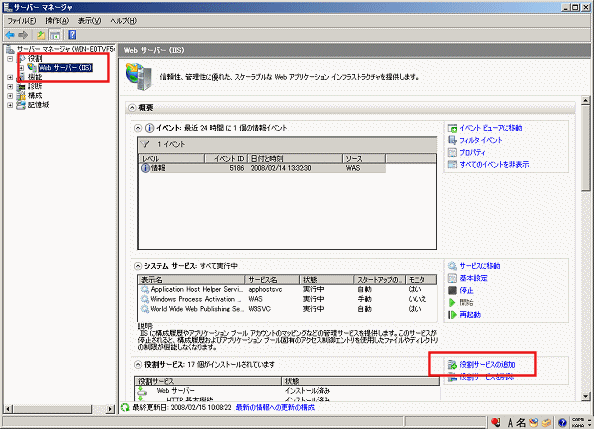Sort services by サービス名 column header
The height and width of the screenshot is (429, 594).
[272, 280]
